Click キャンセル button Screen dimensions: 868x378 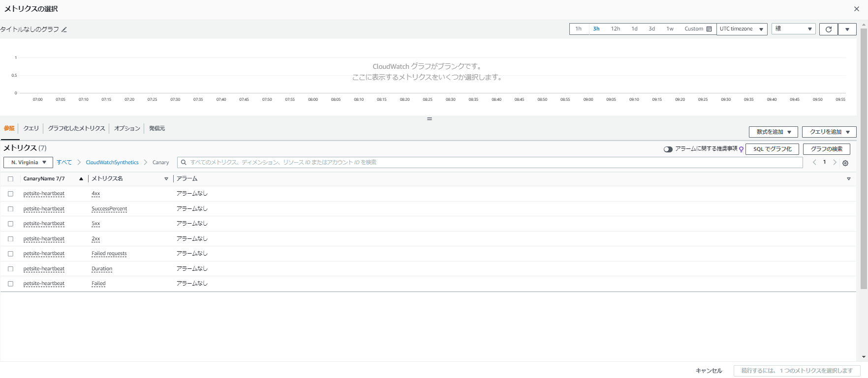[709, 371]
